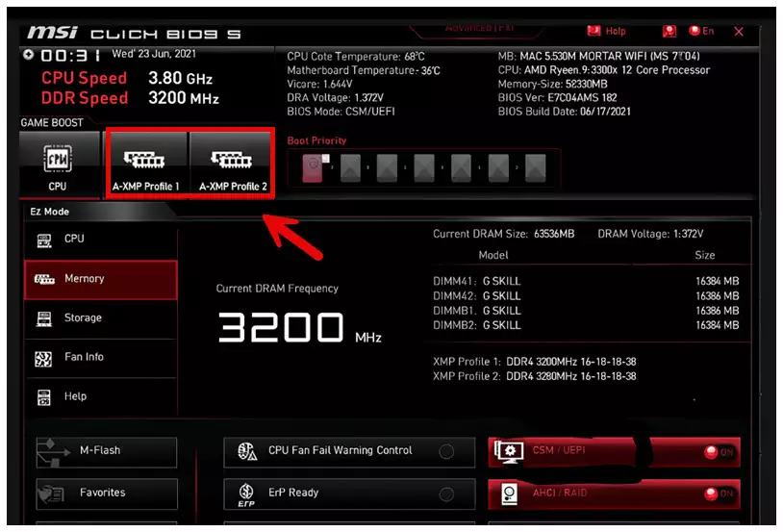Click XMP Profile 2 DDR4 text
783x532 pixels.
(534, 376)
